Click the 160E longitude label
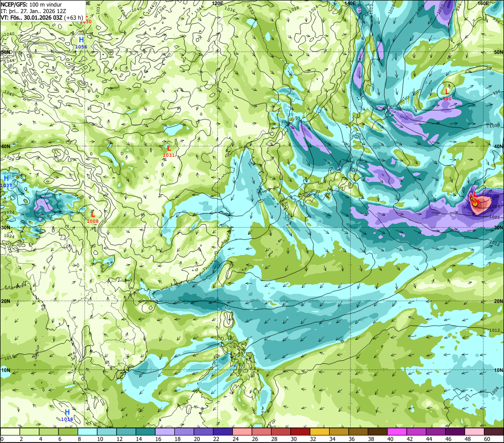504x443 pixels. [483, 3]
